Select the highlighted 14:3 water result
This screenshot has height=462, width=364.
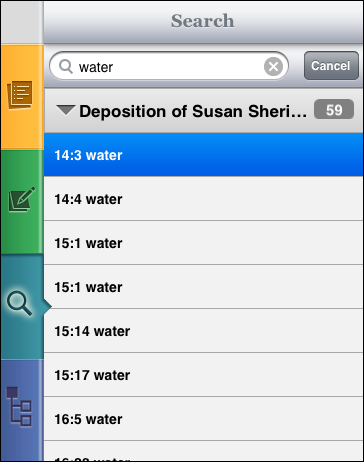coord(204,155)
